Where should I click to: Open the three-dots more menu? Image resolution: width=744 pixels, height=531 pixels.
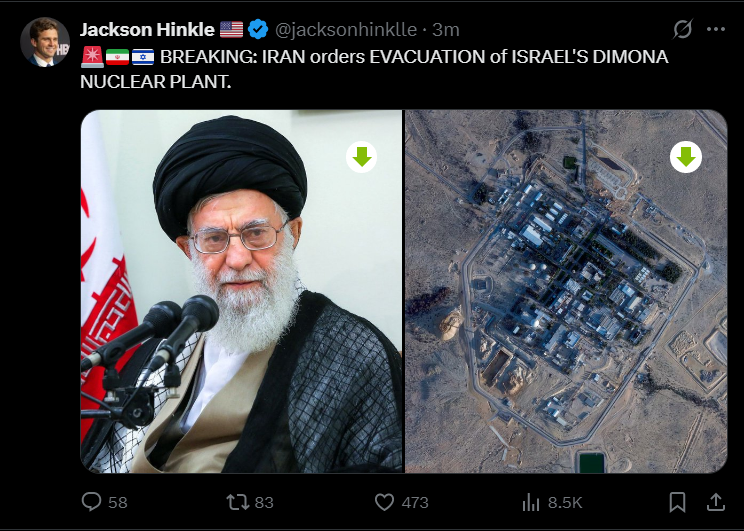tap(716, 29)
